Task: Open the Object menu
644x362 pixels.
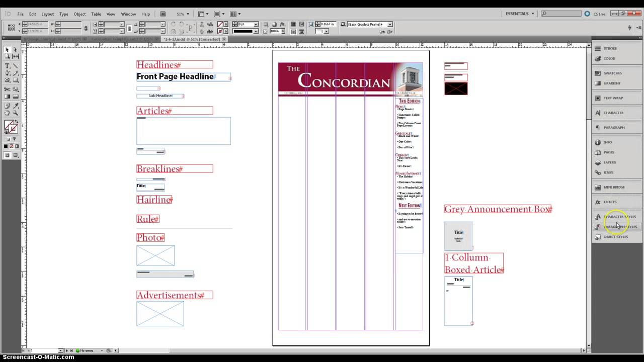Action: [79, 14]
